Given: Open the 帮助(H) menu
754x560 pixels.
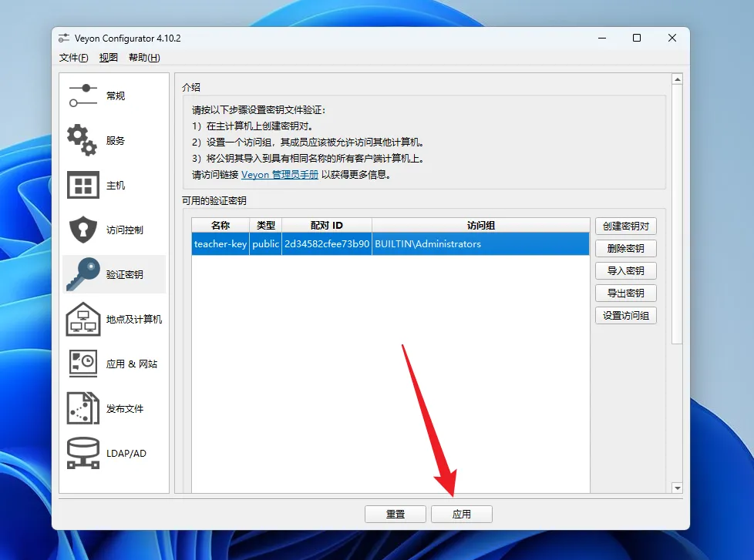Looking at the screenshot, I should pyautogui.click(x=144, y=58).
